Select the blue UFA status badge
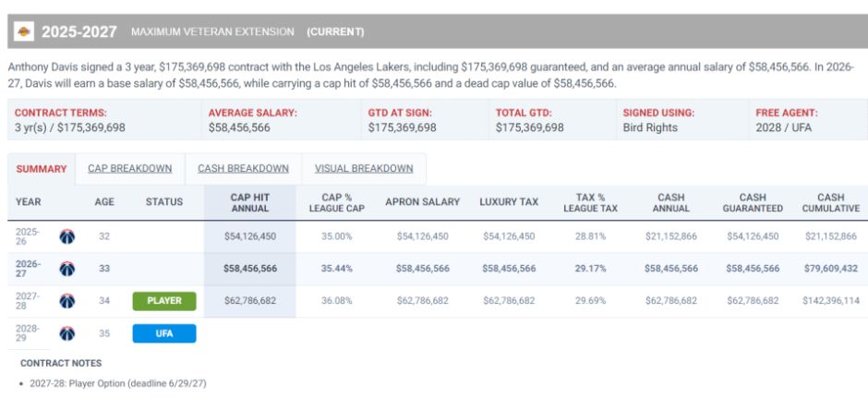The width and height of the screenshot is (868, 398). pos(164,333)
